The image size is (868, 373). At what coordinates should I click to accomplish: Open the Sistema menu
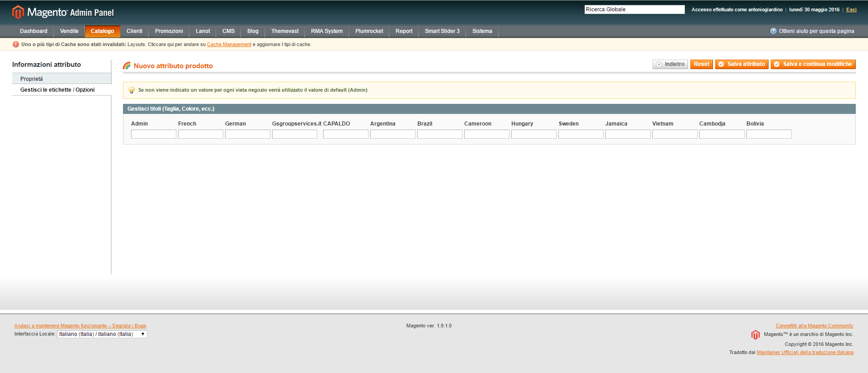pos(482,31)
